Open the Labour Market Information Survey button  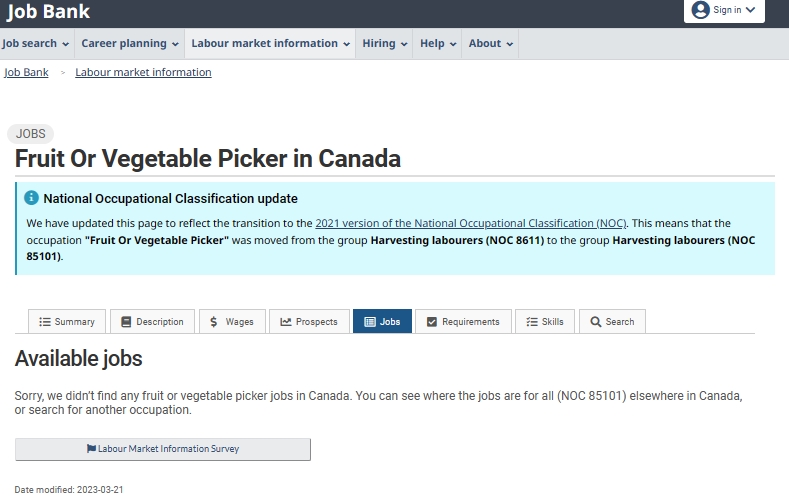tap(163, 449)
